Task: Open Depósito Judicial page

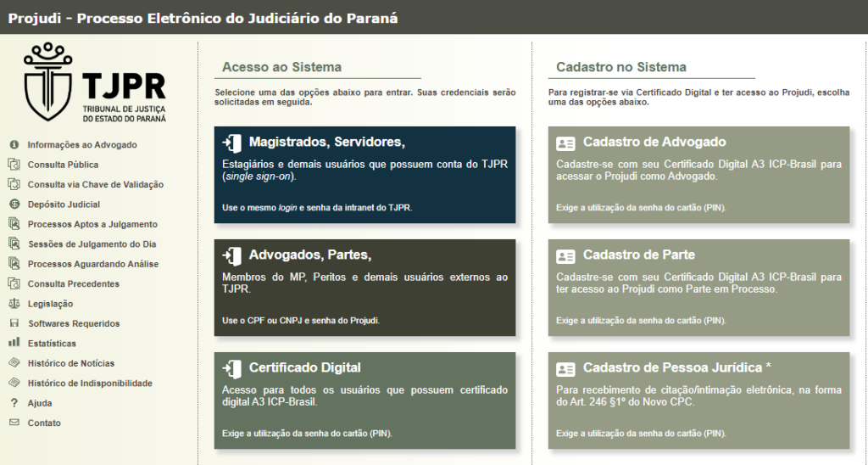Action: coord(64,204)
